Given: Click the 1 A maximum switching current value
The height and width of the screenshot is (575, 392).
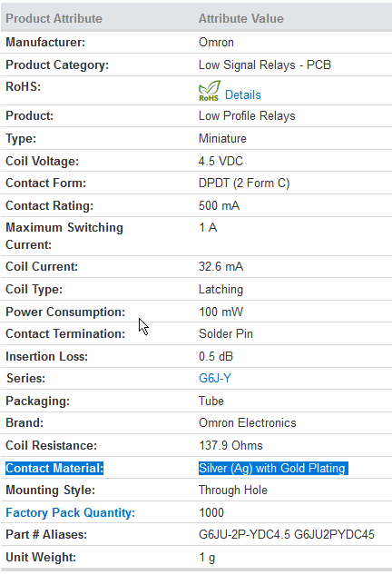Looking at the screenshot, I should pyautogui.click(x=208, y=228).
